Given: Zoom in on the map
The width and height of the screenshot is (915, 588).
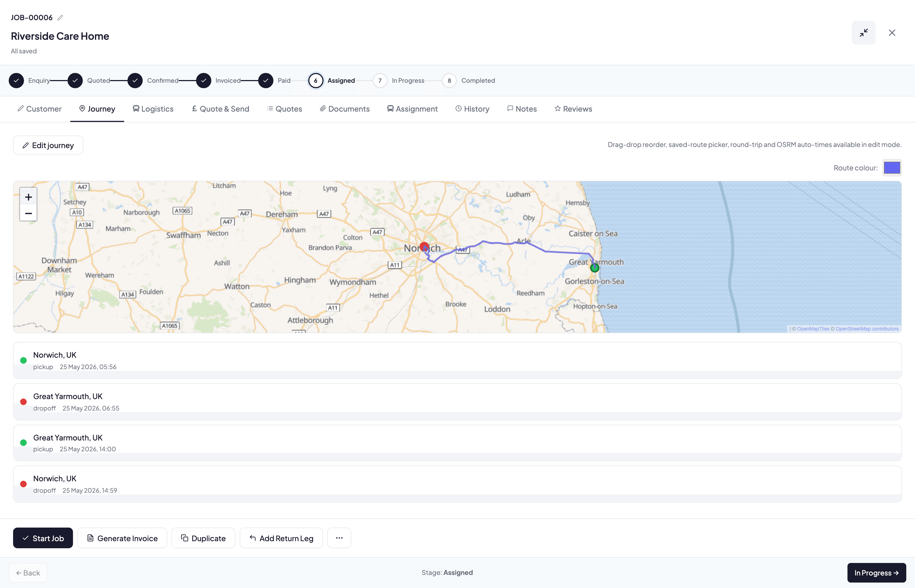Looking at the screenshot, I should (28, 197).
